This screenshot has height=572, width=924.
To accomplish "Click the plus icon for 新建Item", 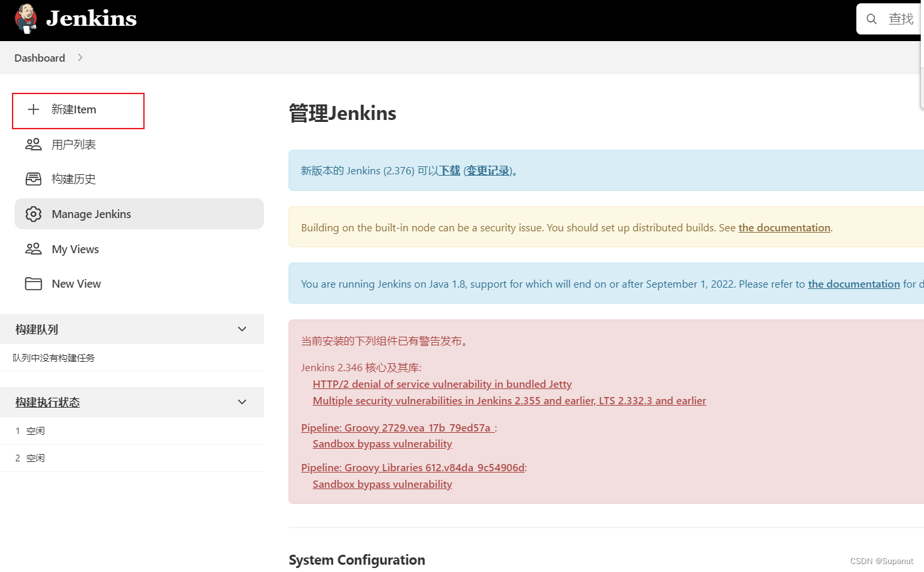I will (33, 109).
